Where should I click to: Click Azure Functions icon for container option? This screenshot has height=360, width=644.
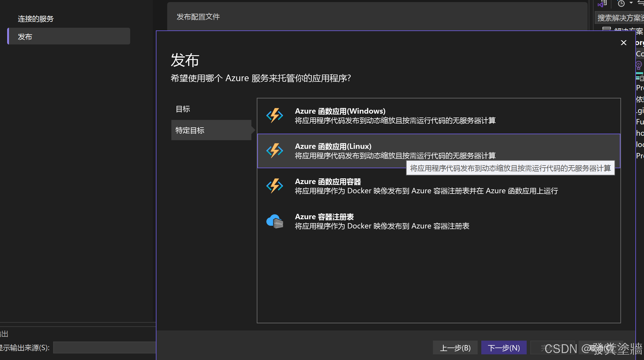(x=275, y=186)
